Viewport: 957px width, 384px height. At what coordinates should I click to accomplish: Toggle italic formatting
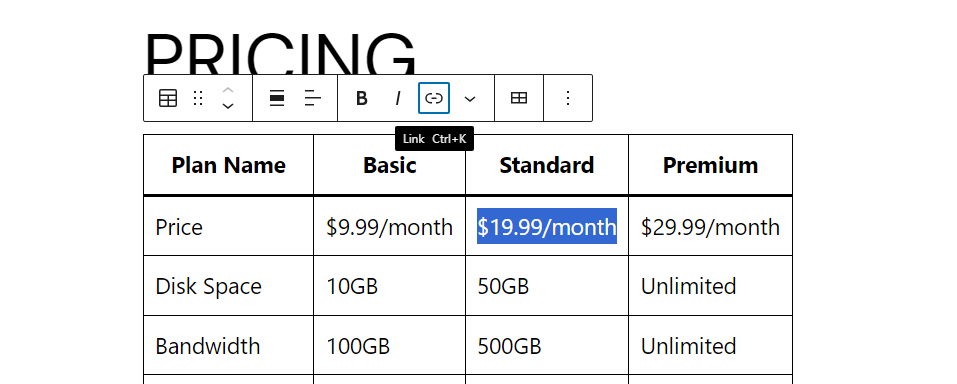[x=398, y=98]
